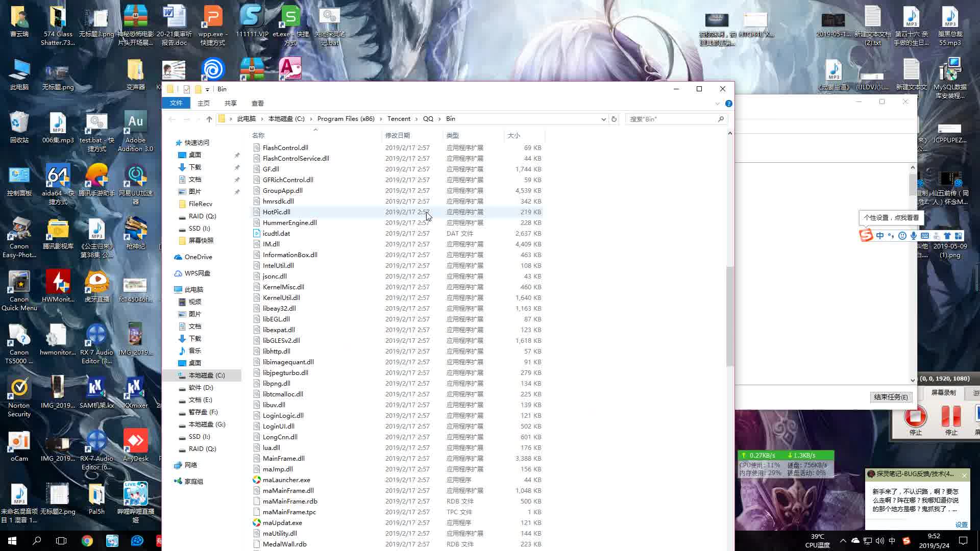Toggle Sogou Chinese/English mode button
980x551 pixels.
tap(880, 236)
